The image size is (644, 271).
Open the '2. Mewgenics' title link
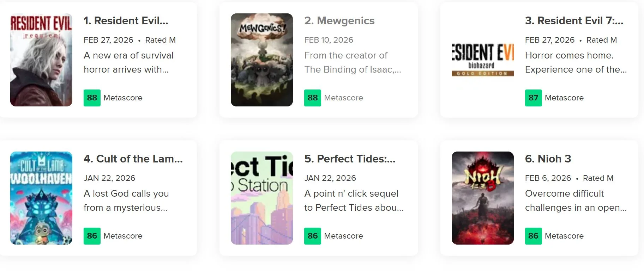(x=339, y=21)
